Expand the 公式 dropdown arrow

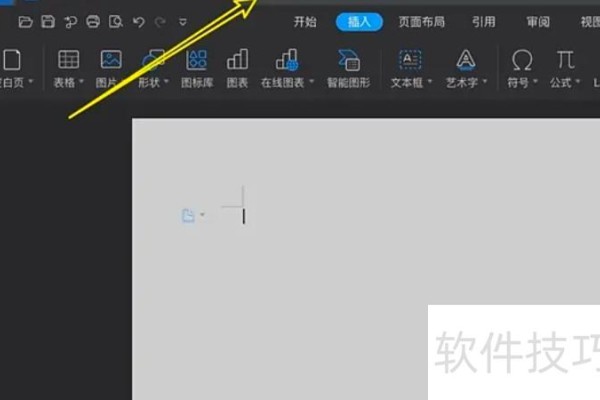577,82
